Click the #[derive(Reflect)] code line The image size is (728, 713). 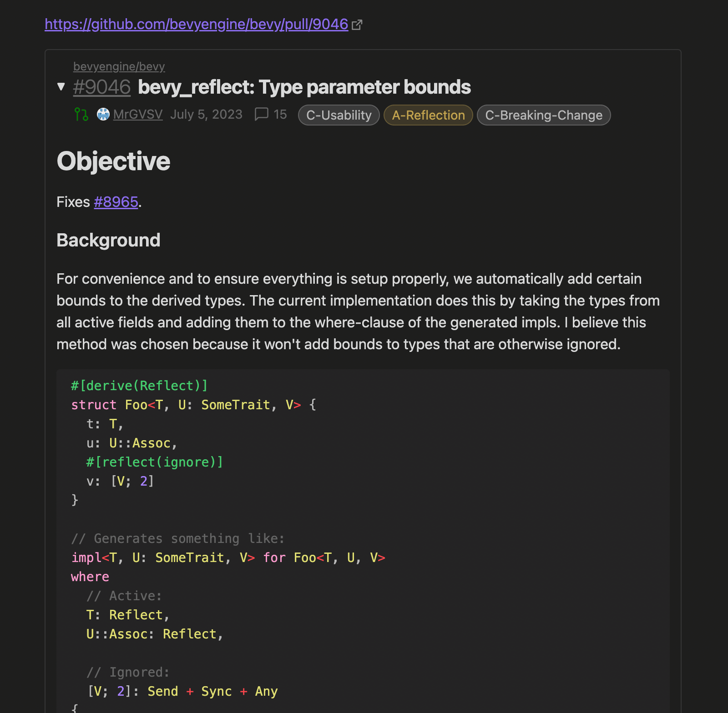pos(139,386)
